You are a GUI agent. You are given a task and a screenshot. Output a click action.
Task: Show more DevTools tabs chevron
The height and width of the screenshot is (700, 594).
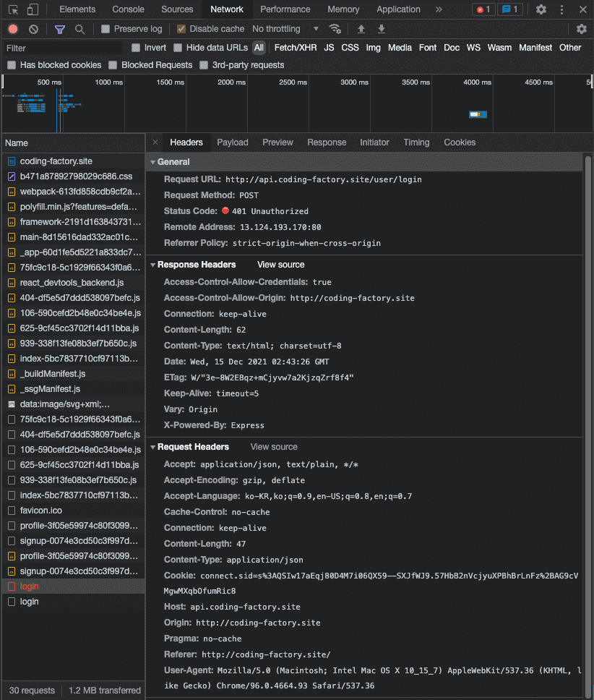[x=439, y=9]
